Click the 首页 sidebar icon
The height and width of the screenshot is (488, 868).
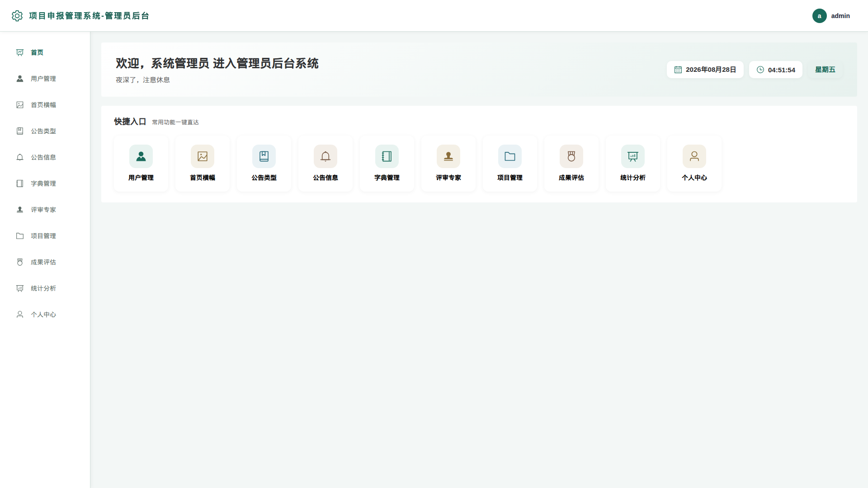click(20, 52)
